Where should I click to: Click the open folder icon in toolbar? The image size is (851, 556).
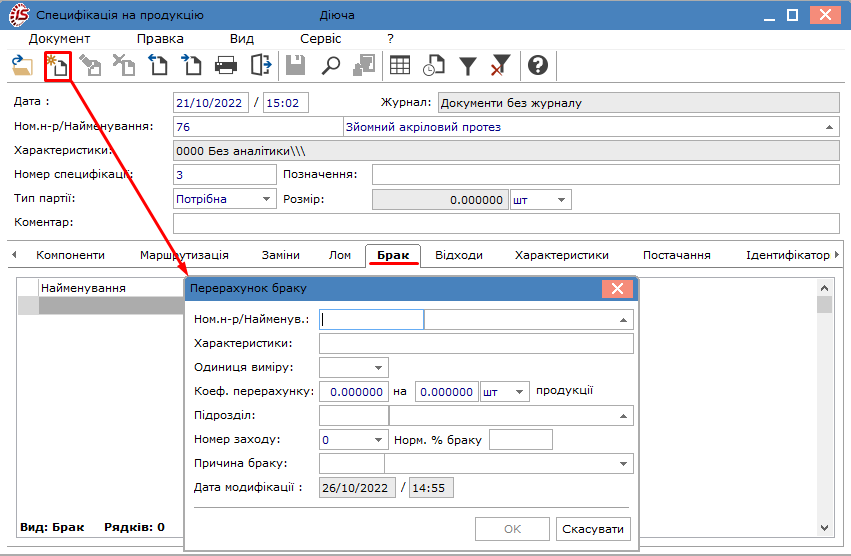[x=22, y=66]
